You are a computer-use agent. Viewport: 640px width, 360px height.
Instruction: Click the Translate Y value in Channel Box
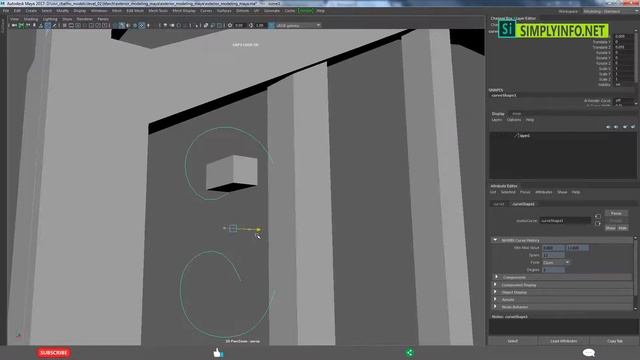624,42
